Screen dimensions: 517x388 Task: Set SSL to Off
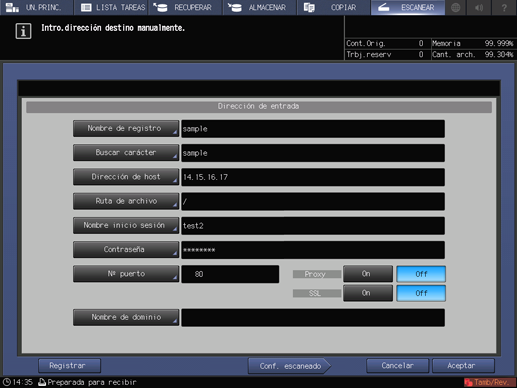(x=421, y=293)
